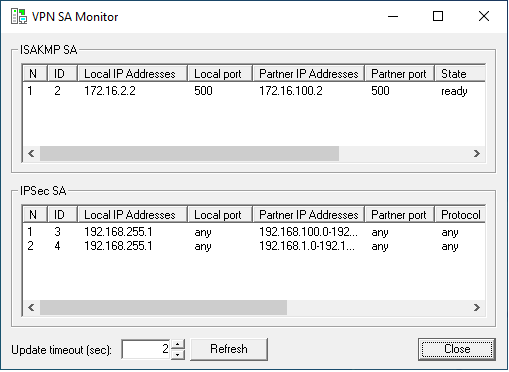
Task: Sort IPSec SA by N column header
Action: pos(35,214)
